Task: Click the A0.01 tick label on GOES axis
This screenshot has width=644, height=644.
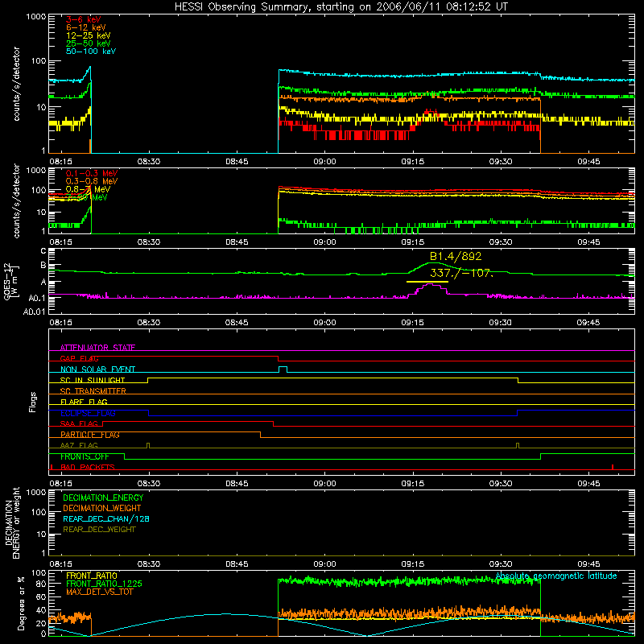Action: (x=34, y=312)
